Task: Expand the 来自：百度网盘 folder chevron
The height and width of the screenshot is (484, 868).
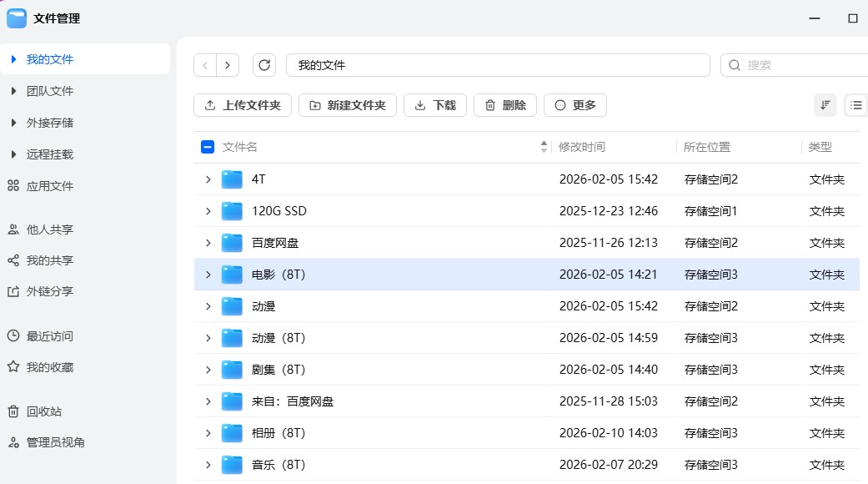Action: coord(208,401)
